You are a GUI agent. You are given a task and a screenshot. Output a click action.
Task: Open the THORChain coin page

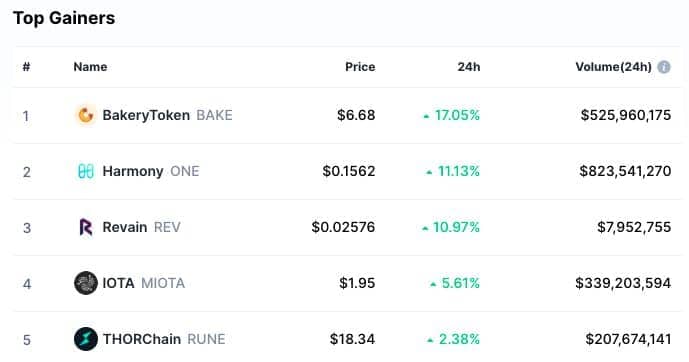click(x=141, y=339)
